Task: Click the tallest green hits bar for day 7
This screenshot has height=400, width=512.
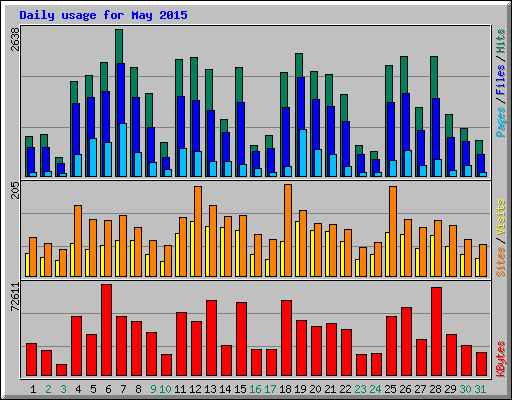Action: point(119,46)
